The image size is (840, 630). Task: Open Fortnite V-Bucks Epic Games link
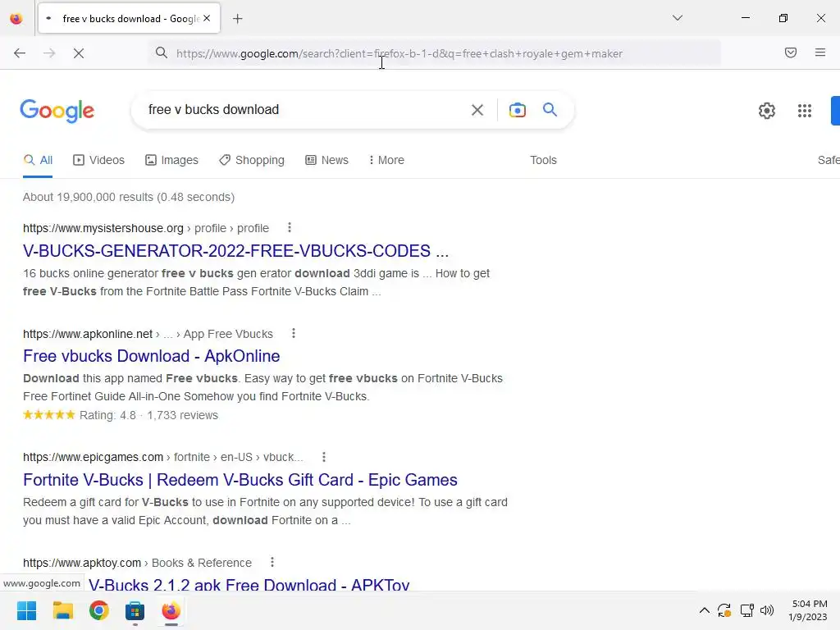pos(240,480)
